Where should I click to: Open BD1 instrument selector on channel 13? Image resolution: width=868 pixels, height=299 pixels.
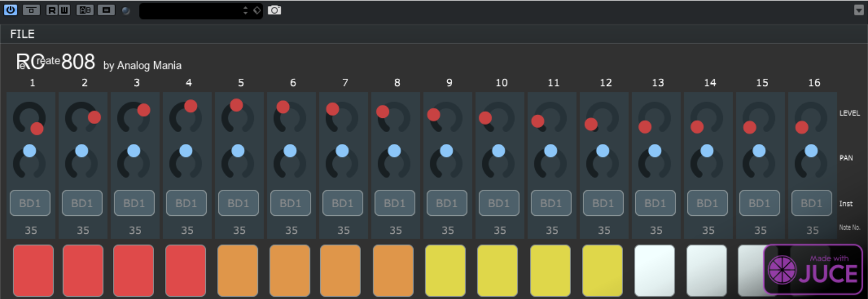pos(656,203)
